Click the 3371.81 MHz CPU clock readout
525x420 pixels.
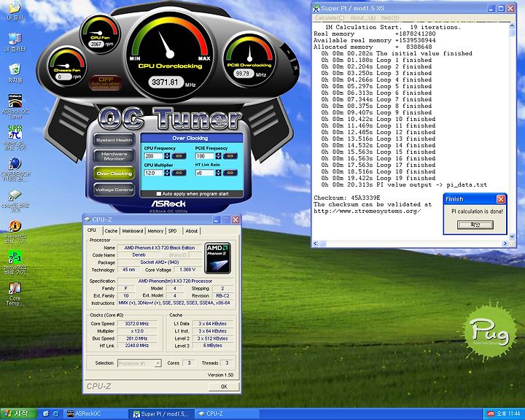click(166, 82)
